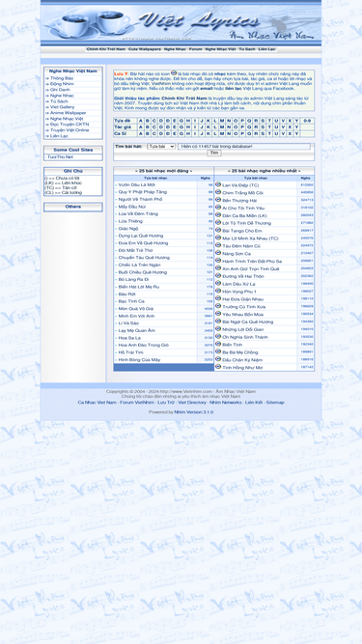Select letter A in the Tựa đề row
This screenshot has width=362, height=644.
pos(141,121)
